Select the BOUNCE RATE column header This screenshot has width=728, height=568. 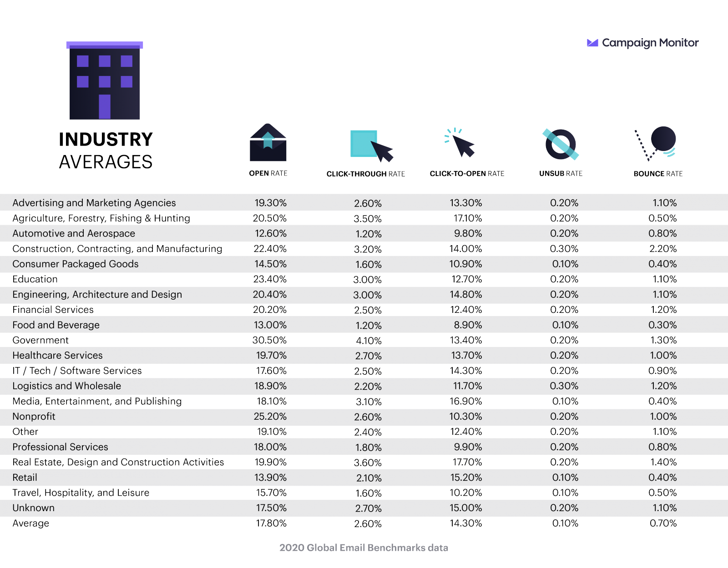(658, 174)
